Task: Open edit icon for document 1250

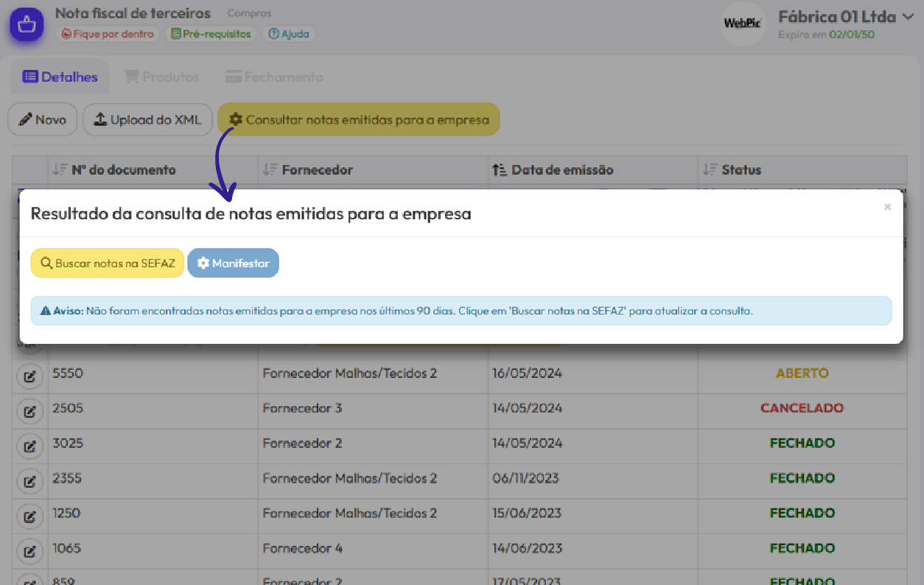Action: (29, 515)
